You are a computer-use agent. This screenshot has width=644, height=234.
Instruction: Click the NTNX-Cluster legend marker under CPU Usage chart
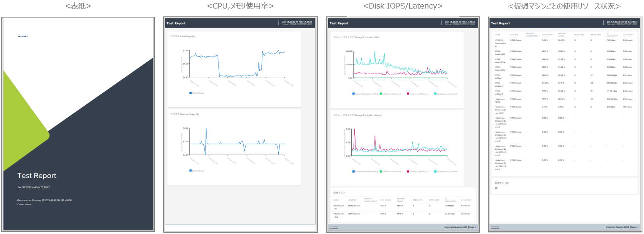190,93
